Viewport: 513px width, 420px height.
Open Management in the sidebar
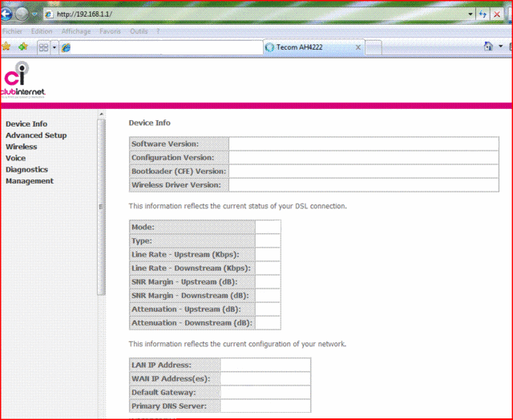(30, 181)
